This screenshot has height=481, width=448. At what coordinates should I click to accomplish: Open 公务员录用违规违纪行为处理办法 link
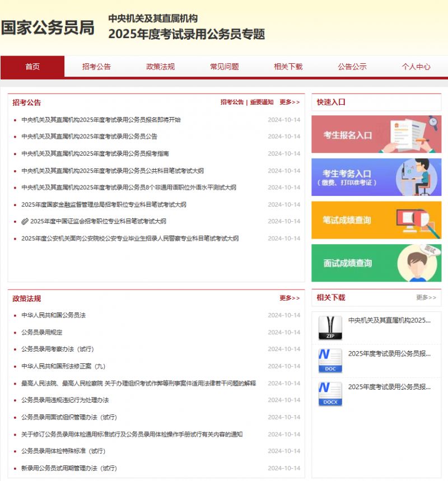(65, 400)
